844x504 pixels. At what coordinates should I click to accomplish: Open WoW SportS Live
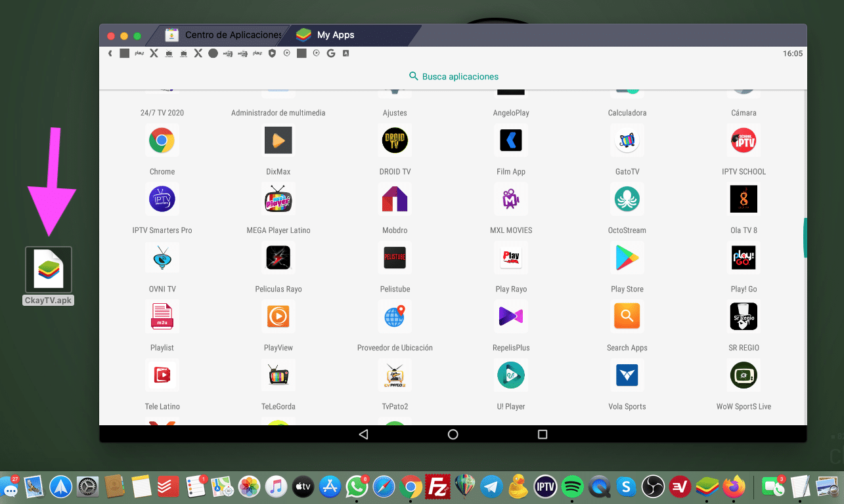click(743, 375)
